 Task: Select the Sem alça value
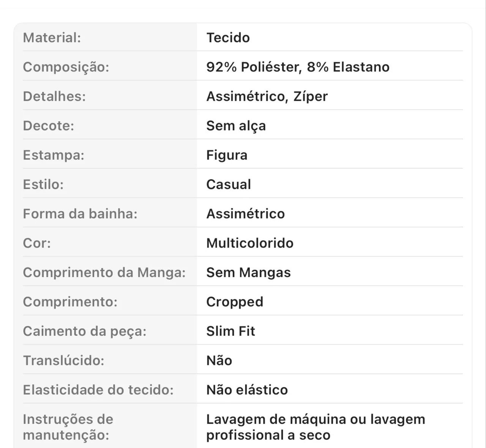click(236, 126)
